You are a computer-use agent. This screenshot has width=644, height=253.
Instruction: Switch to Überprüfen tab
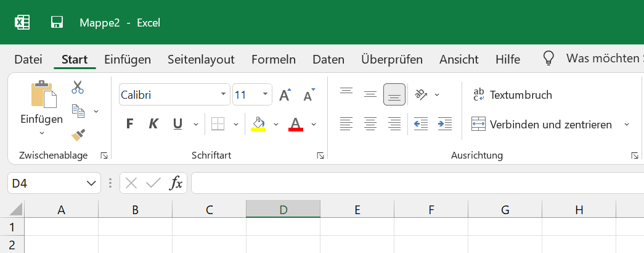pos(392,59)
